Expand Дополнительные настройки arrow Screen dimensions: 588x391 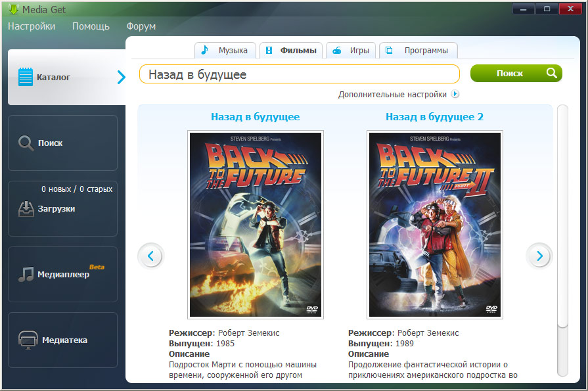455,94
